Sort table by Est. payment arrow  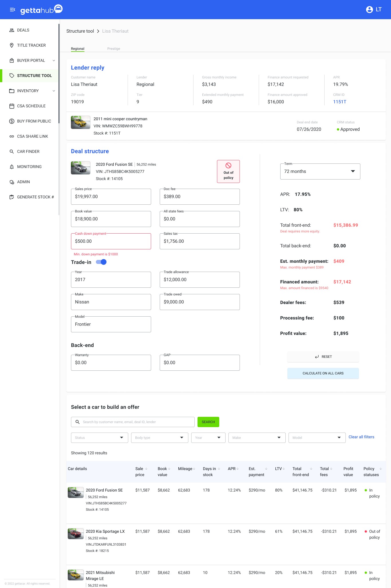pos(266,469)
